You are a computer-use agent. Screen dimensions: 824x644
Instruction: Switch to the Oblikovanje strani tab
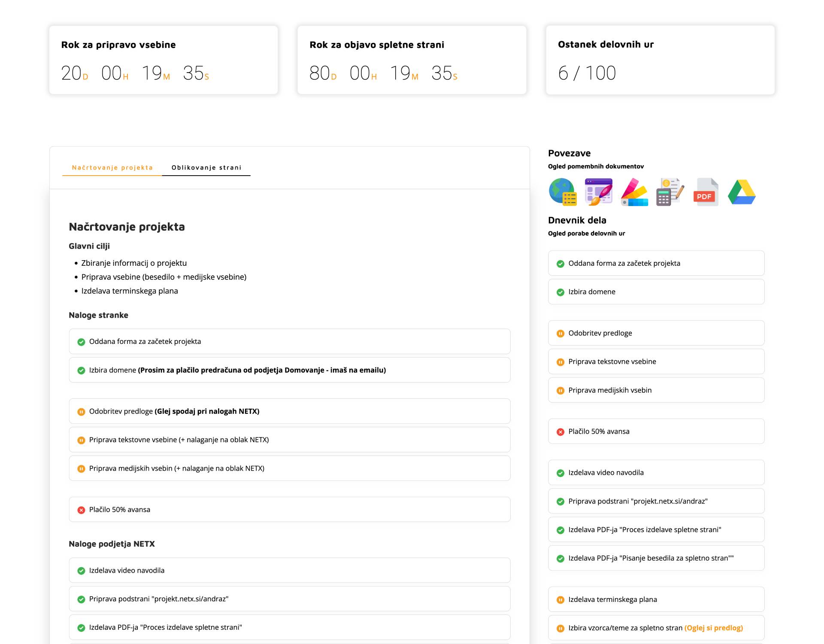[x=206, y=167]
